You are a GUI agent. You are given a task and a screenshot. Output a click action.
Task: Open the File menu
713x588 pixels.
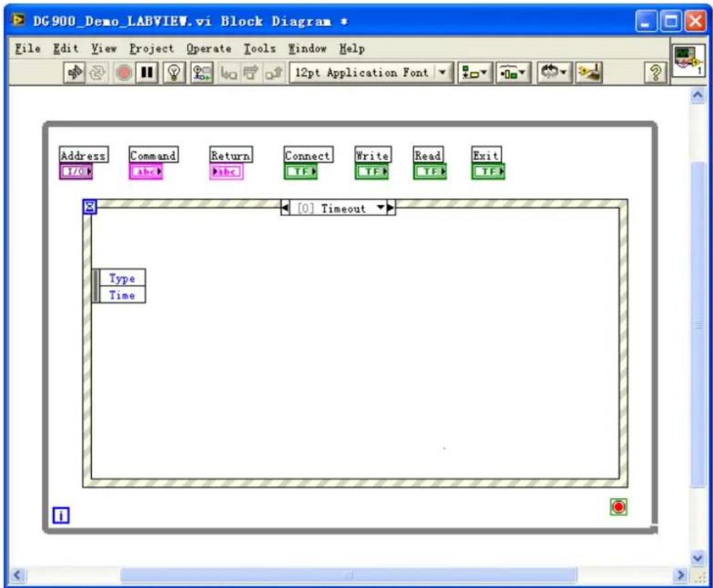click(28, 49)
